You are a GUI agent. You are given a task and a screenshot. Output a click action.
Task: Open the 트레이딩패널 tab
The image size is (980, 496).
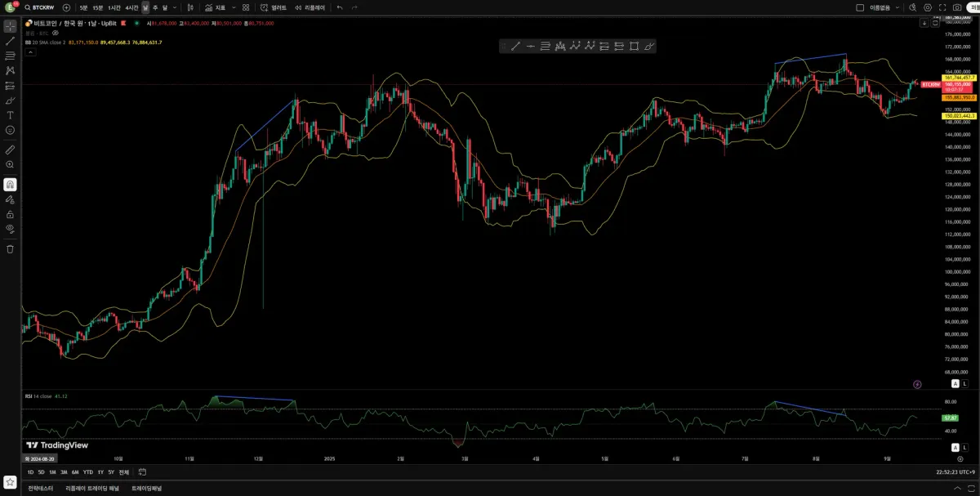[146, 488]
